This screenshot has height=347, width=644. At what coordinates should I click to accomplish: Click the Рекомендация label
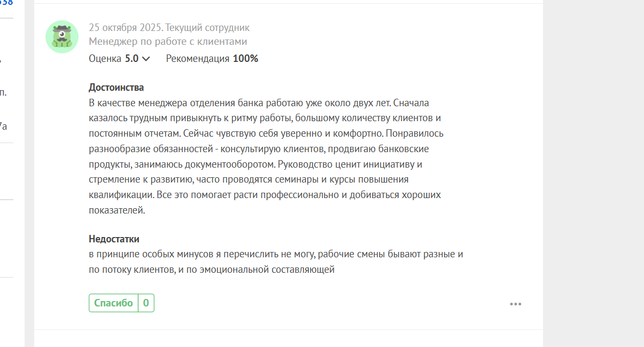(x=198, y=59)
